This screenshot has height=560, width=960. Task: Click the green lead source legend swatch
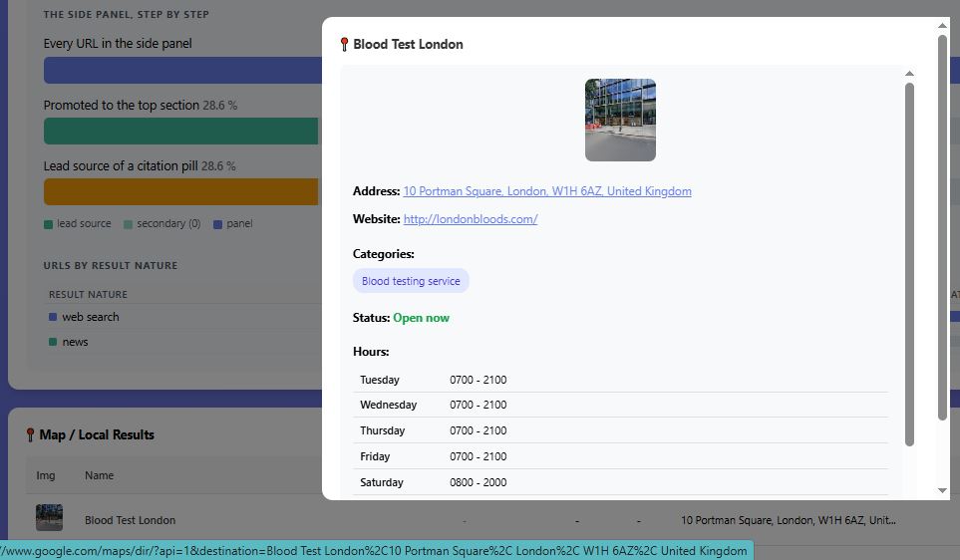click(49, 224)
